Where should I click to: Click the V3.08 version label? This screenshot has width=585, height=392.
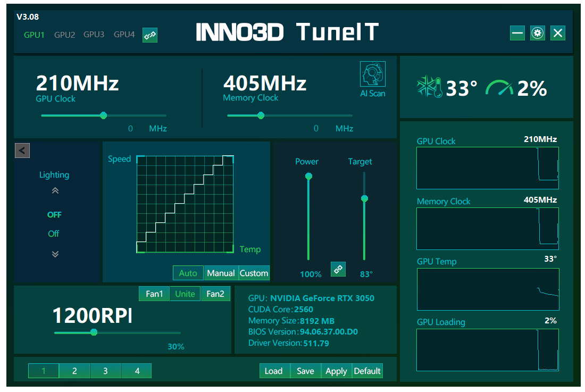(28, 17)
